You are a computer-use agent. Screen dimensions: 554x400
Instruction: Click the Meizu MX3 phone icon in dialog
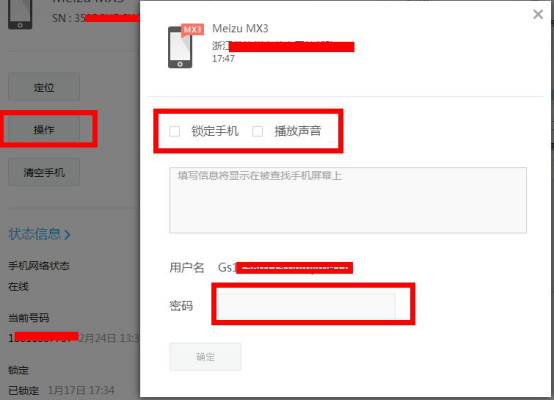[180, 47]
